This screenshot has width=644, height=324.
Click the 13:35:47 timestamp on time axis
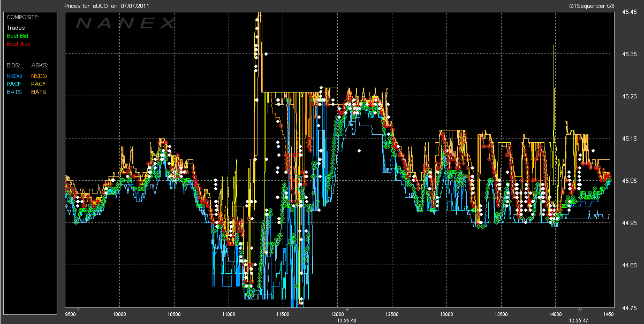coord(579,320)
